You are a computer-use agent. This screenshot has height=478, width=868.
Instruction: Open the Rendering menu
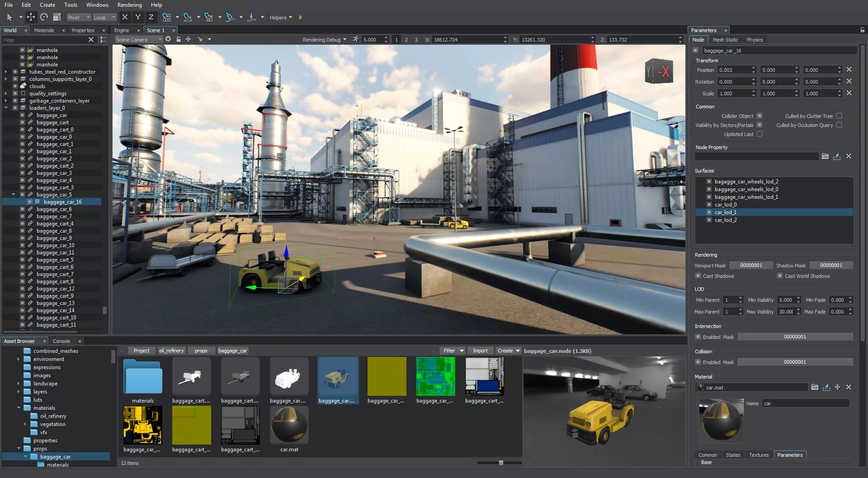tap(129, 5)
